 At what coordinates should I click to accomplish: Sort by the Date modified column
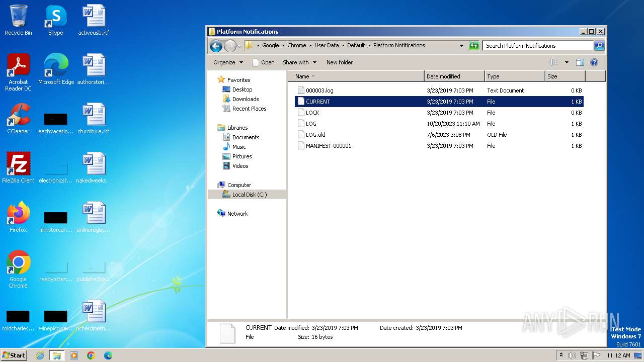(x=455, y=76)
